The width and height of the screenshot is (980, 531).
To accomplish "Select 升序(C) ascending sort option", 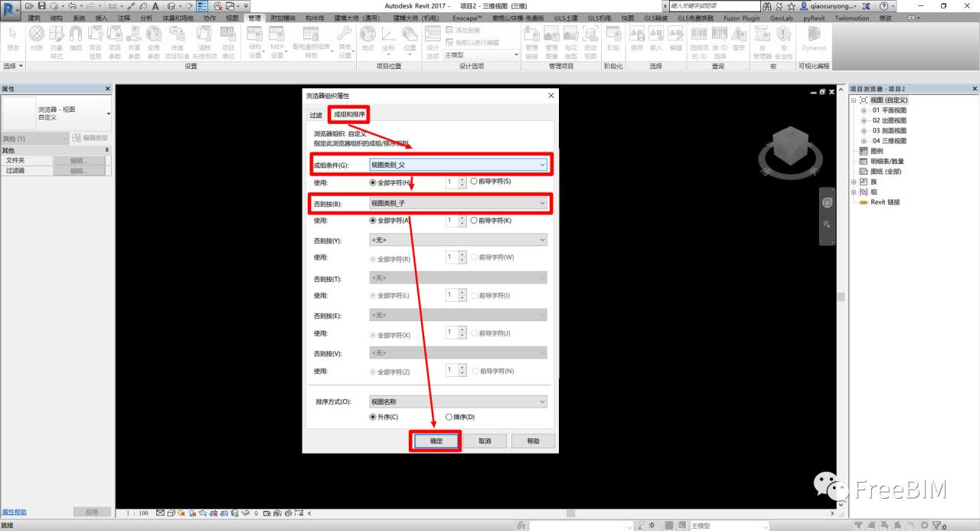I will tap(373, 417).
